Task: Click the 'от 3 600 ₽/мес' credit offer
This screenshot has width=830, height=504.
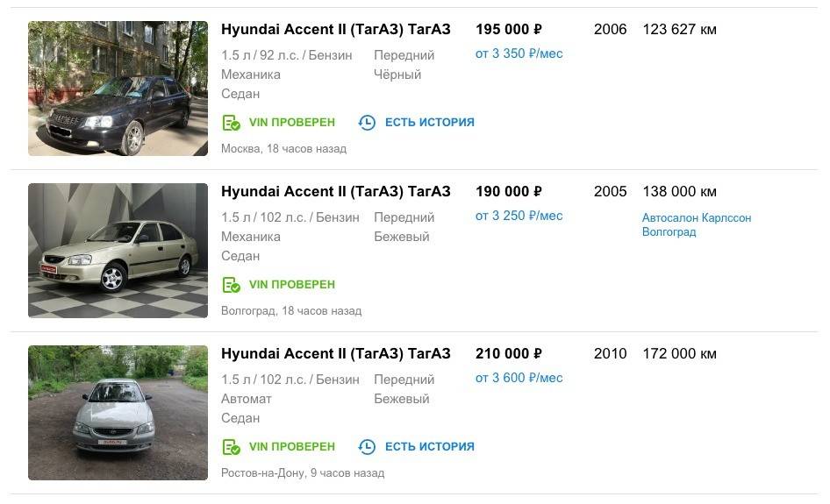Action: 519,378
